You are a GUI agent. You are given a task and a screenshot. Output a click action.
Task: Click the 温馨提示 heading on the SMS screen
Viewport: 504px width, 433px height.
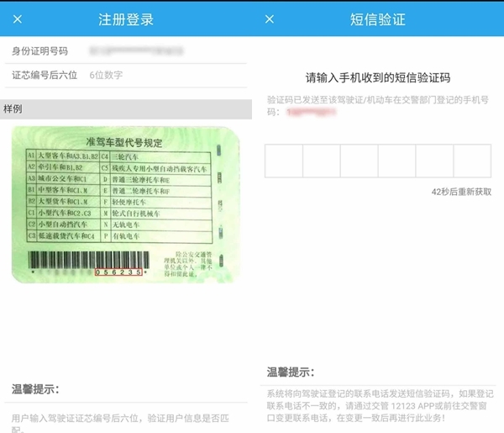point(291,372)
